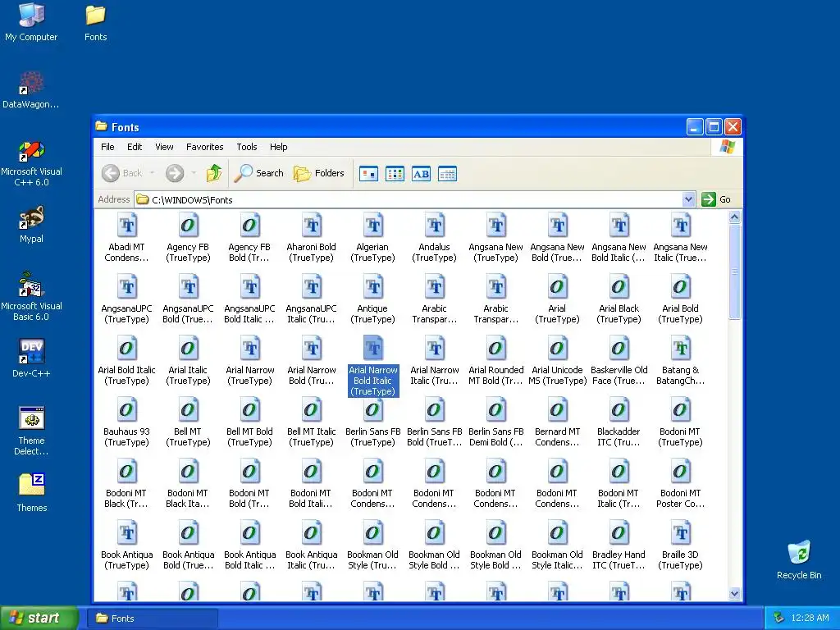Open the Favorites menu
Screen dimensions: 840x630
click(x=204, y=147)
